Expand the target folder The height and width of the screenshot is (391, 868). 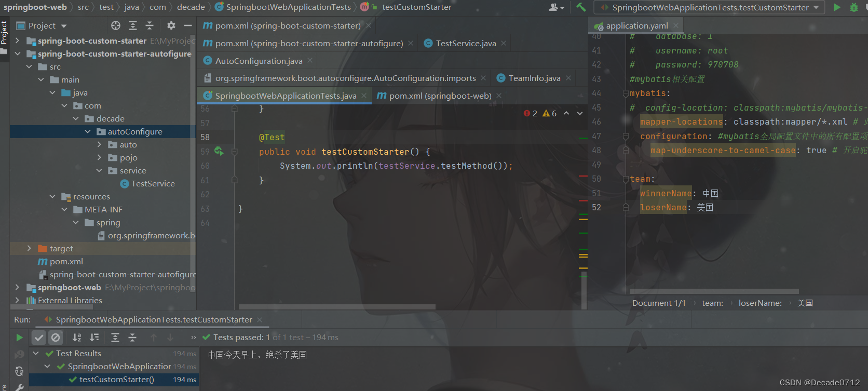pyautogui.click(x=29, y=248)
